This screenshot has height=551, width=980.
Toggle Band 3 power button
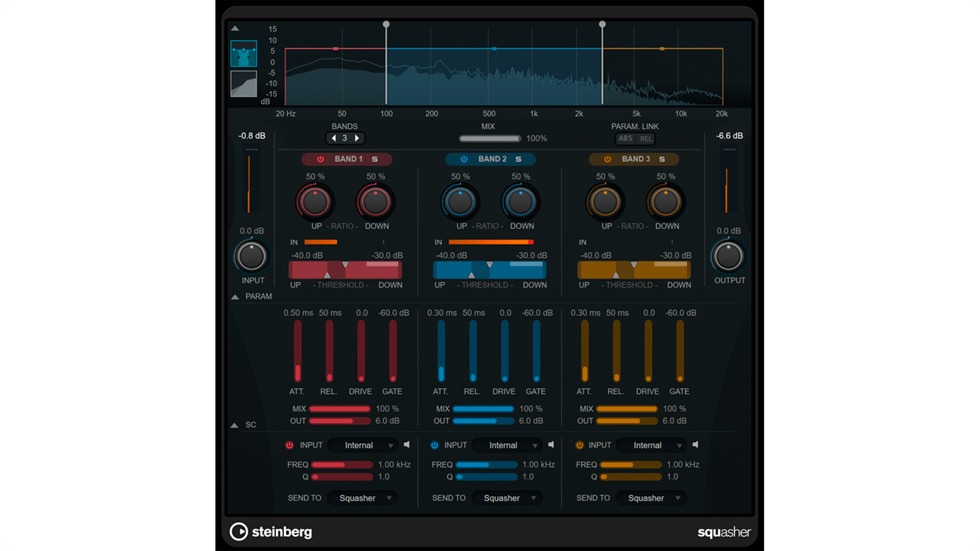(x=607, y=159)
